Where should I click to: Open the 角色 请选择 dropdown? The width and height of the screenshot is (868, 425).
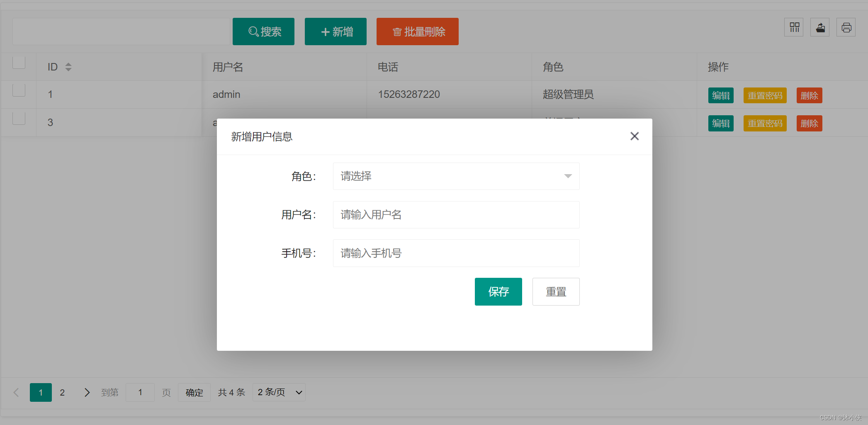click(456, 176)
